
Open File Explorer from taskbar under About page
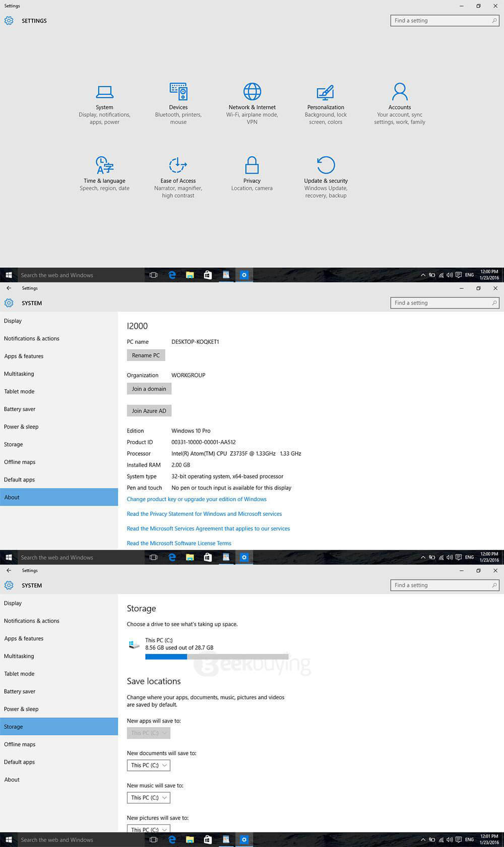pos(190,558)
